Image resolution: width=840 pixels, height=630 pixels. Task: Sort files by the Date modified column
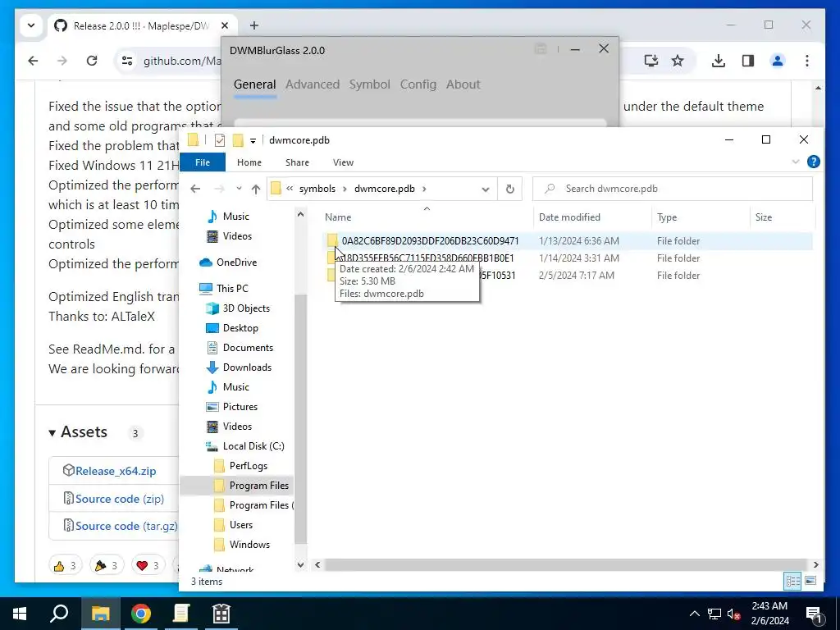pyautogui.click(x=569, y=217)
